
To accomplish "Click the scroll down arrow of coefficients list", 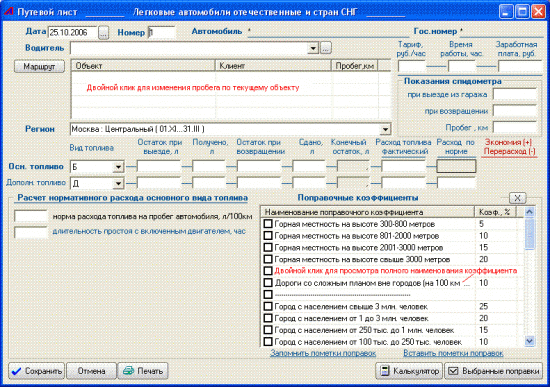I will [529, 341].
